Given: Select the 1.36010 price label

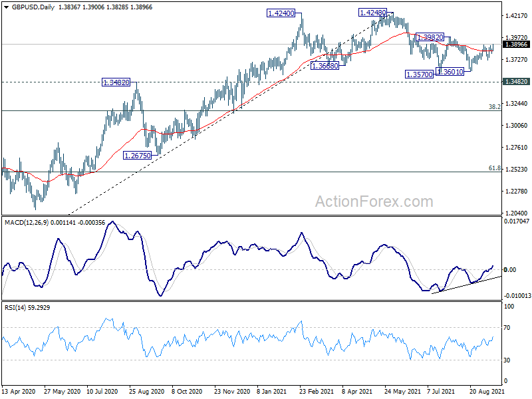Looking at the screenshot, I should pos(450,72).
